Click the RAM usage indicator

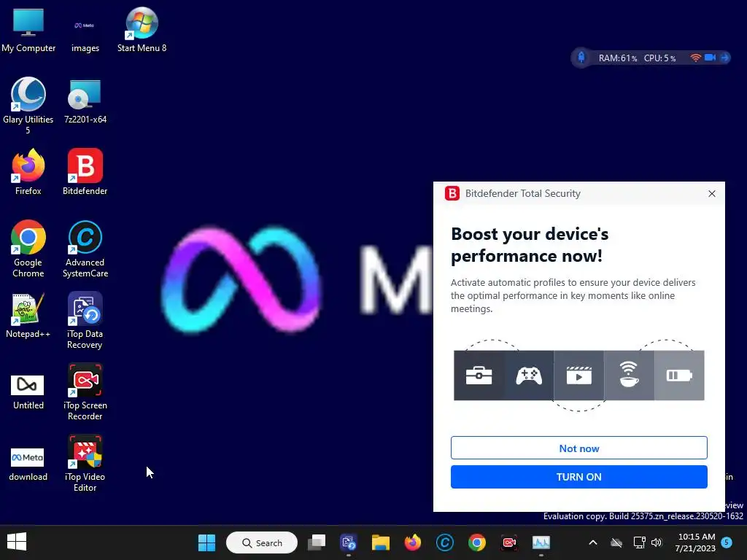617,58
